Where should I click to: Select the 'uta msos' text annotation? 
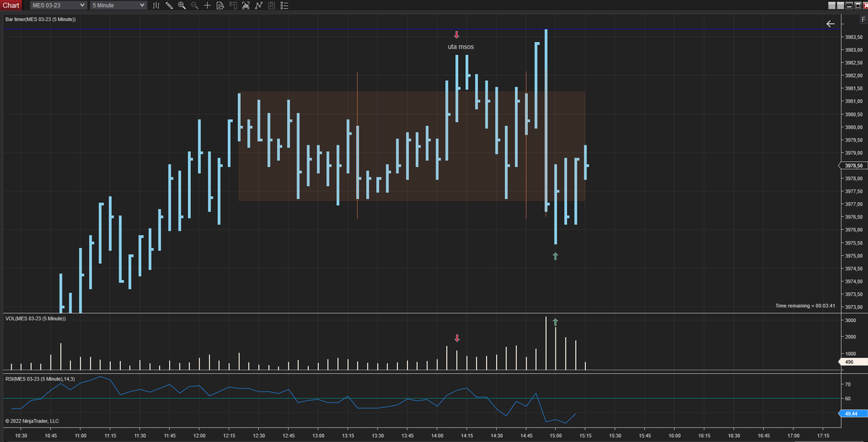pyautogui.click(x=461, y=47)
